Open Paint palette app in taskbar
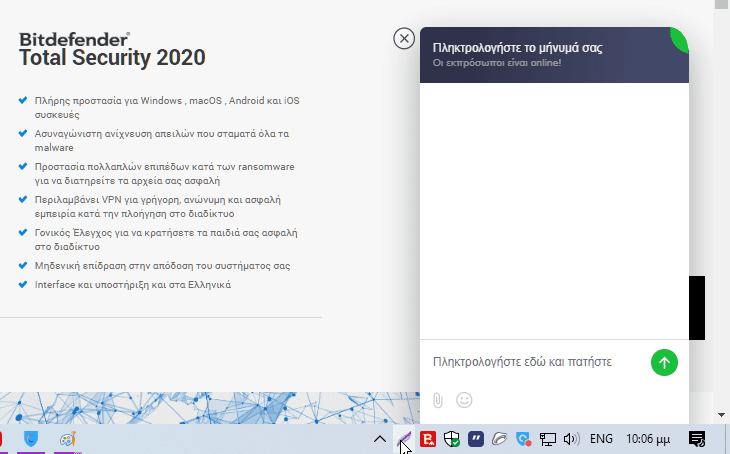Screen dimensions: 730x454 pos(68,439)
